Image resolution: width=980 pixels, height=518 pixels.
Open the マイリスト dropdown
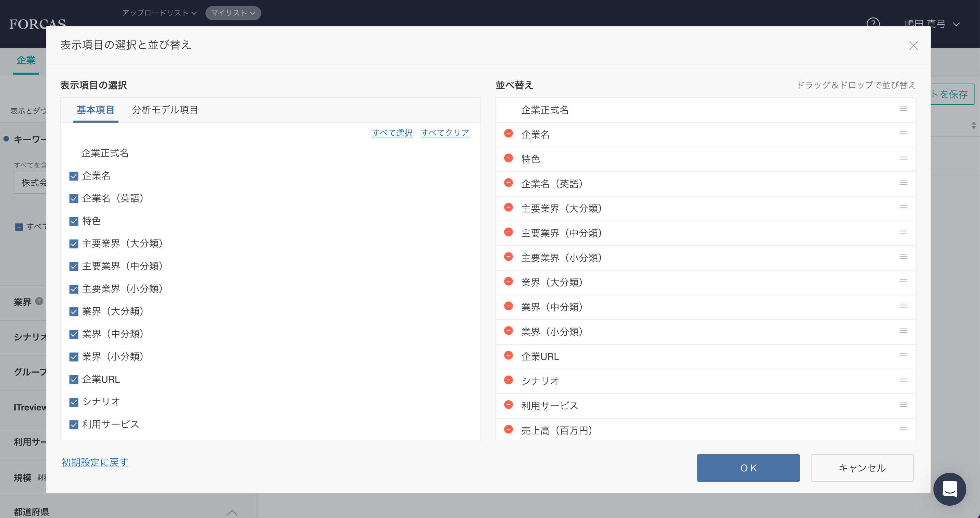point(233,13)
